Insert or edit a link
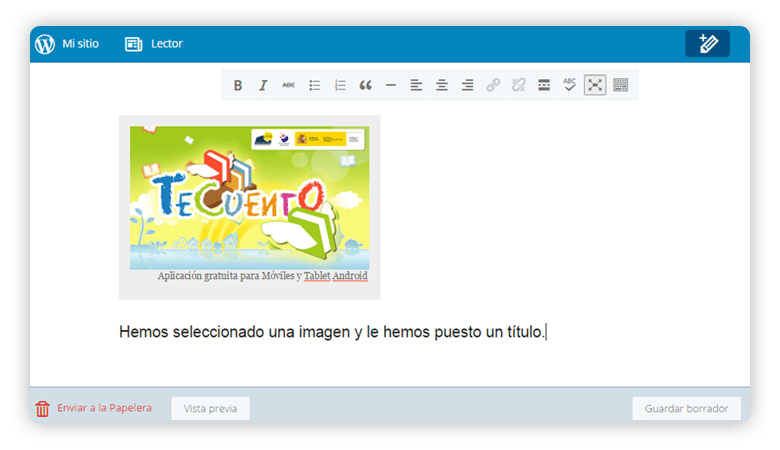 pyautogui.click(x=493, y=86)
